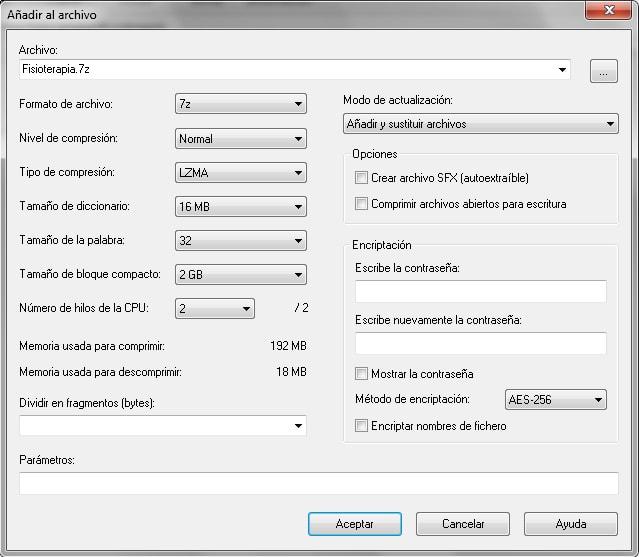
Task: Open Modo de actualización dropdown
Action: coord(481,123)
